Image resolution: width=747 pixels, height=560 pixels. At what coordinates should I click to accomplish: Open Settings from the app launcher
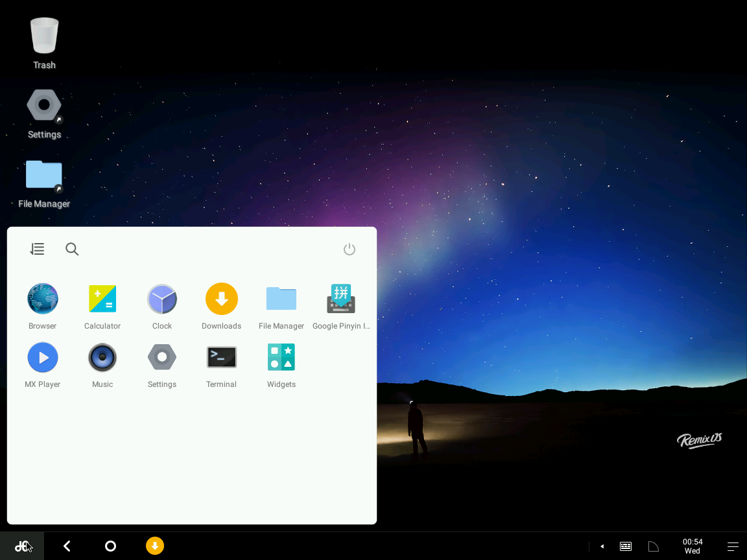pyautogui.click(x=161, y=357)
